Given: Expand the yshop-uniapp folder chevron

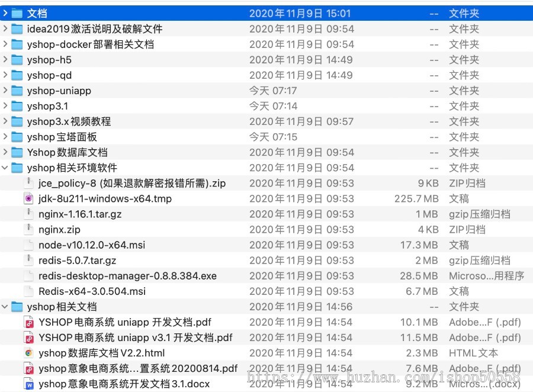Looking at the screenshot, I should 5,91.
